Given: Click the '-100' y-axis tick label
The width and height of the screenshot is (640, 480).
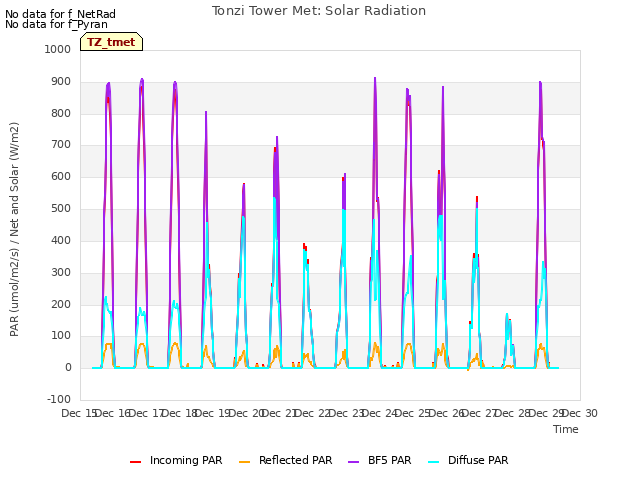Looking at the screenshot, I should (59, 399).
